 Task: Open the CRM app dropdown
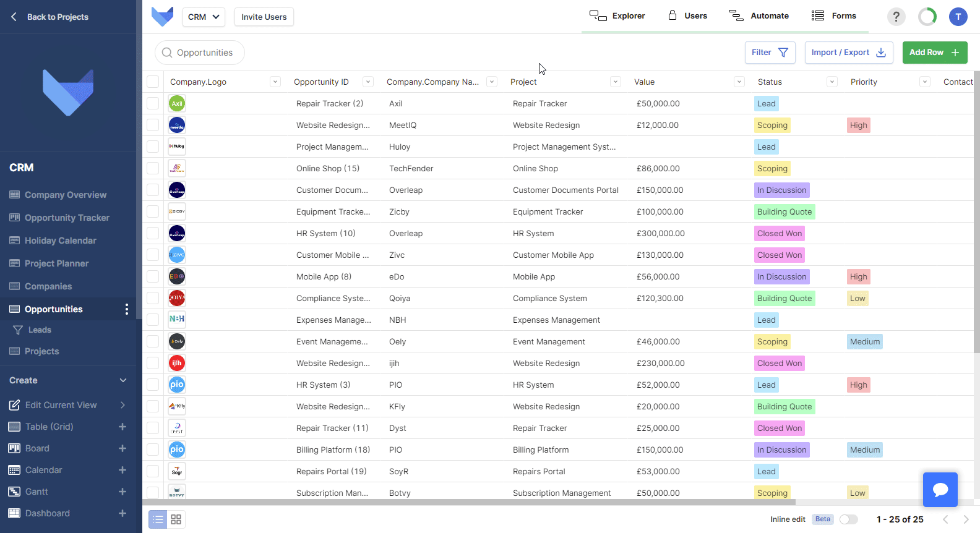[204, 17]
